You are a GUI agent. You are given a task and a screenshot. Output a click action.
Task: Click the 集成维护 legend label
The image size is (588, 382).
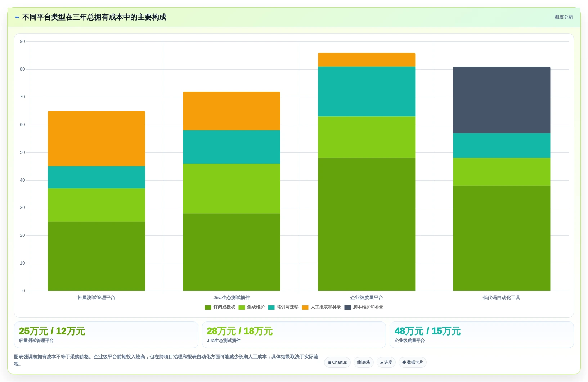coord(256,307)
